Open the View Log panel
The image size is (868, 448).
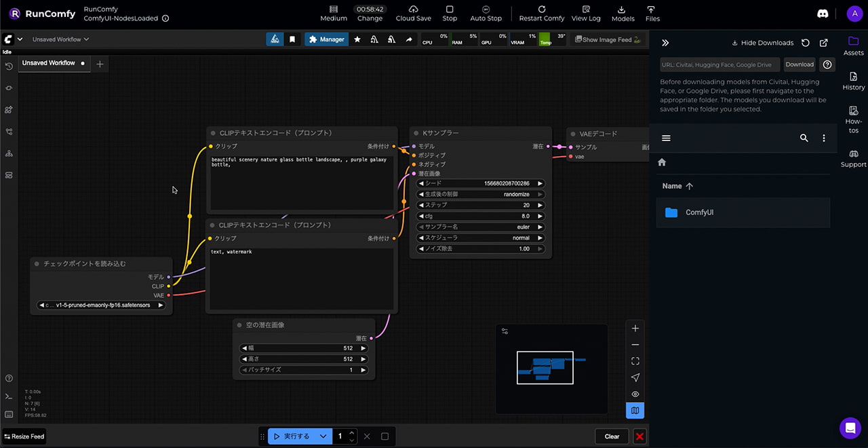tap(585, 10)
